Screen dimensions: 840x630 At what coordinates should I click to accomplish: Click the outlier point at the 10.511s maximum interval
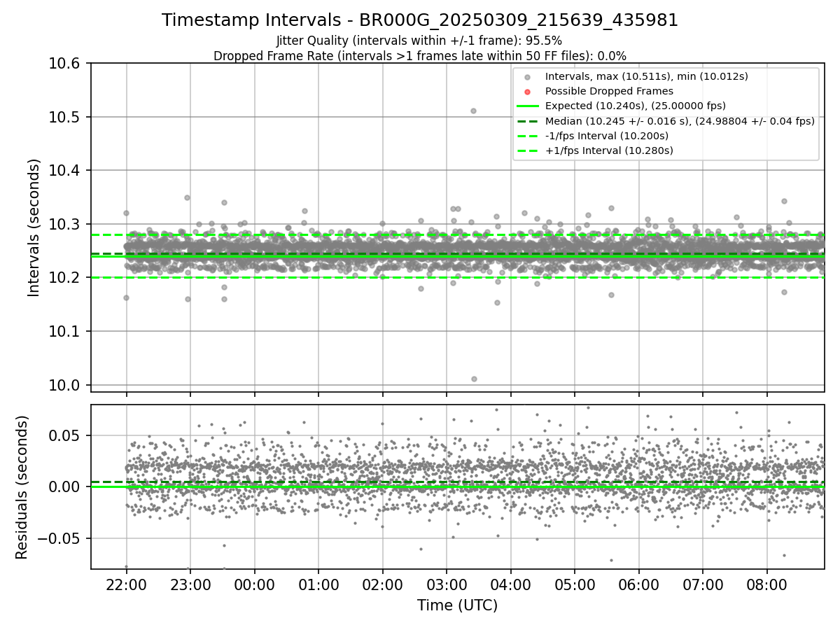point(473,111)
